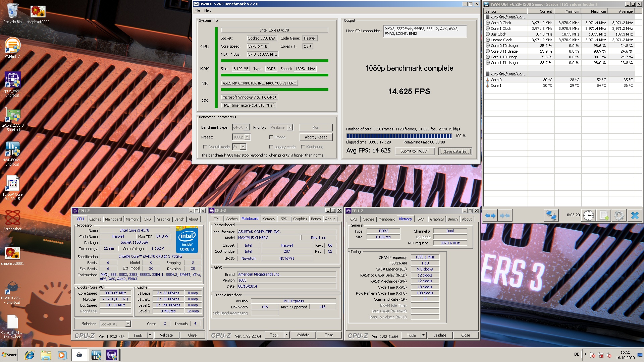
Task: Click Action Center flag tray icon
Action: [x=593, y=355]
